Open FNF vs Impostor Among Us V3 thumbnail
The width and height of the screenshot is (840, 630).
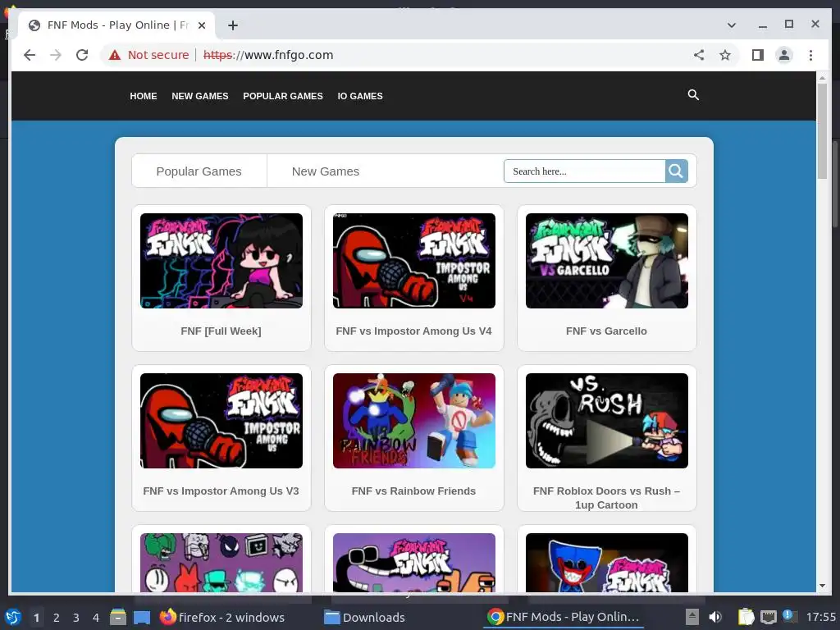[221, 421]
